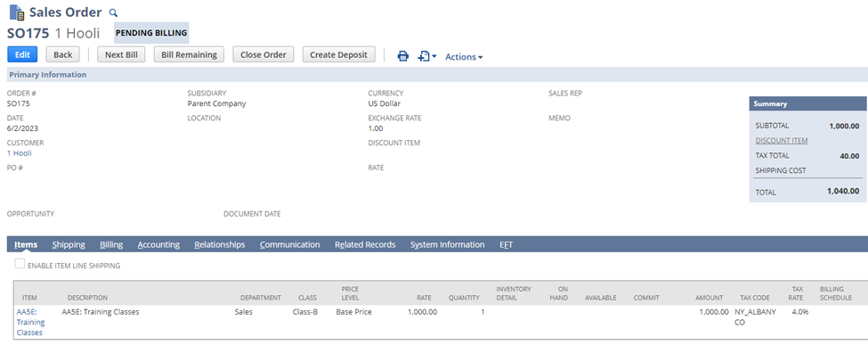Click the NY_ALBANY CO tax code cell
Screen dimensions: 868x345
(x=755, y=316)
